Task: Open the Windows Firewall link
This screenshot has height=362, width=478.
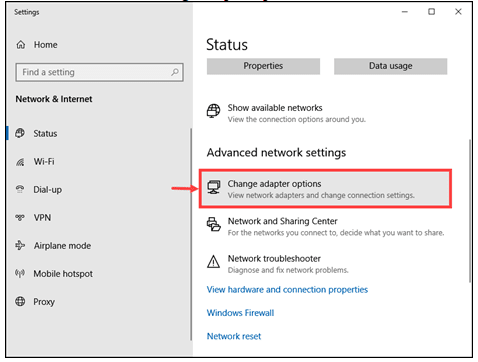Action: tap(240, 313)
